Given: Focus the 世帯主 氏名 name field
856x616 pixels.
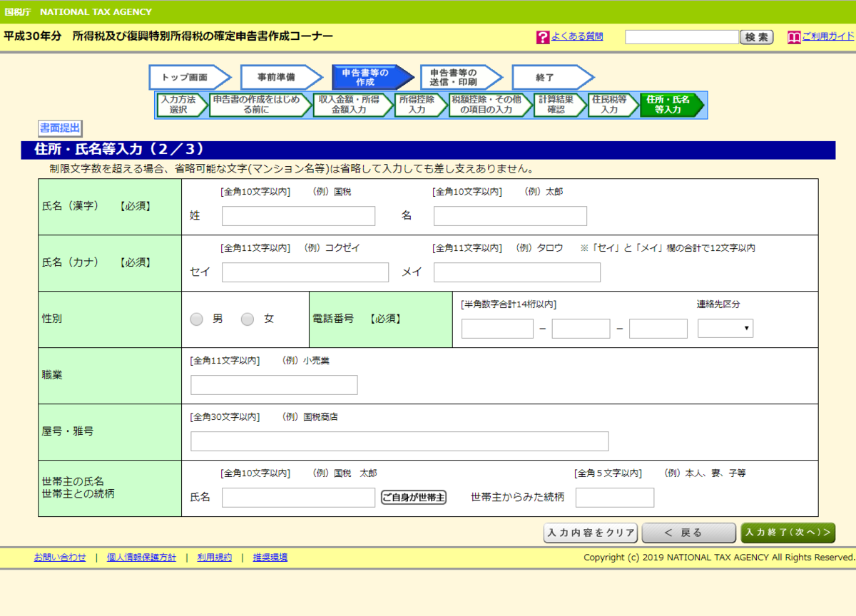Looking at the screenshot, I should tap(298, 498).
